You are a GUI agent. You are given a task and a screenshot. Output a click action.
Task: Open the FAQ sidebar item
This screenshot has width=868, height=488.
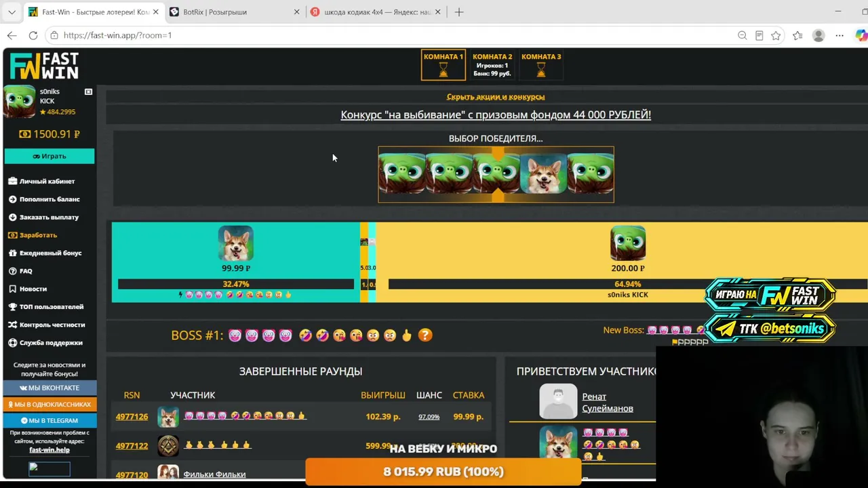point(20,271)
